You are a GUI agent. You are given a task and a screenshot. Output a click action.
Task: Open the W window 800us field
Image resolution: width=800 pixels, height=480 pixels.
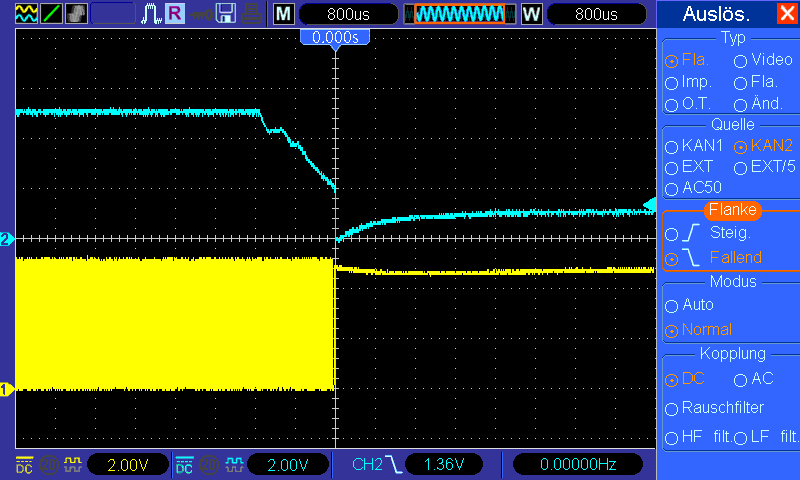point(596,14)
